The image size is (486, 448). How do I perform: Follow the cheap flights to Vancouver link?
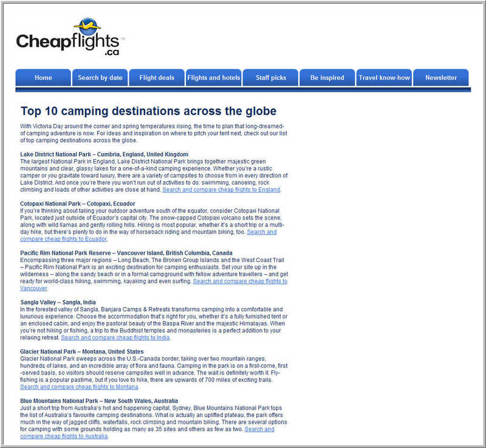point(240,281)
